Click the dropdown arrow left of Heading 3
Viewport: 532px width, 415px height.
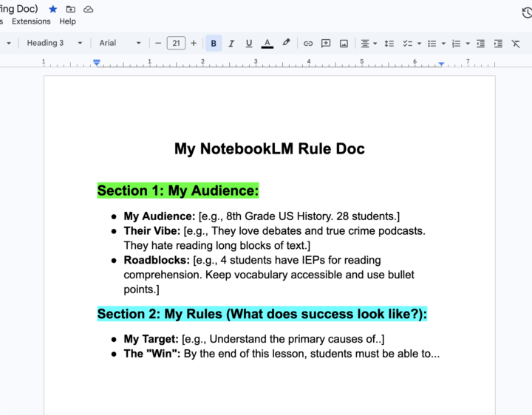coord(9,43)
